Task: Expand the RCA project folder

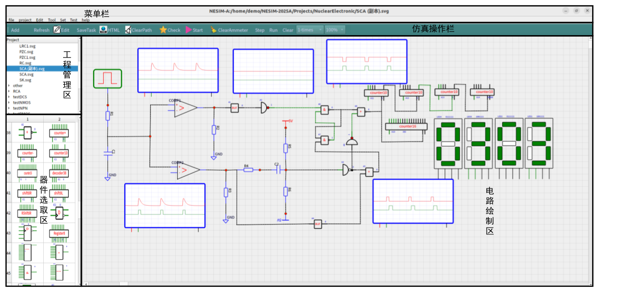Action: [9, 91]
